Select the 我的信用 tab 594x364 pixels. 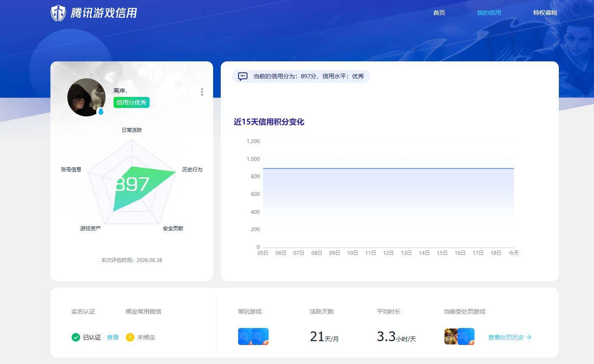[489, 13]
